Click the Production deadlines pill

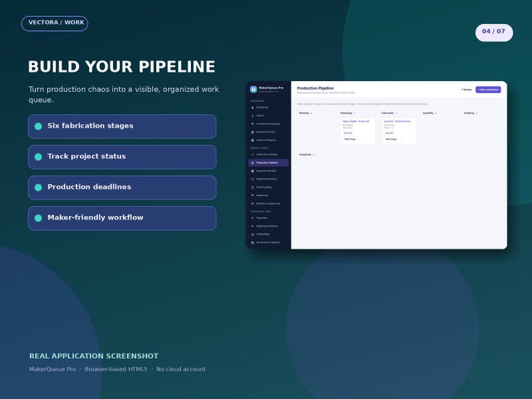(x=122, y=187)
